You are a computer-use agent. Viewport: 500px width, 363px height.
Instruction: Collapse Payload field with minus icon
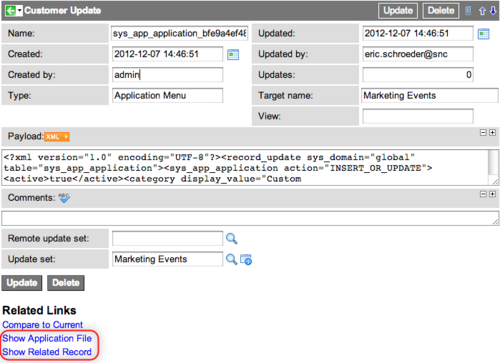(483, 133)
